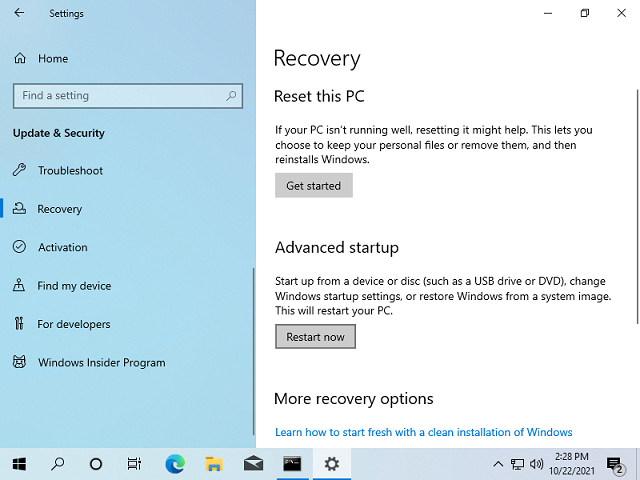Open the Action Center notifications icon
Image resolution: width=640 pixels, height=480 pixels.
pos(616,464)
